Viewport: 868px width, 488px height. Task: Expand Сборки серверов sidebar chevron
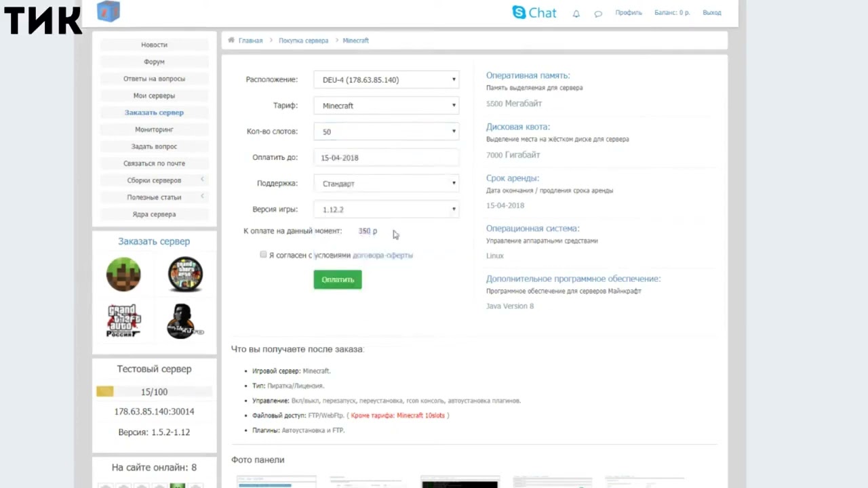pyautogui.click(x=202, y=180)
